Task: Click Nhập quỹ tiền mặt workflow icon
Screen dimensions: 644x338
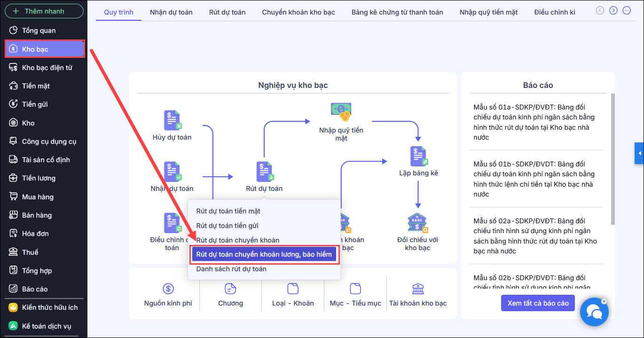Action: (x=341, y=113)
